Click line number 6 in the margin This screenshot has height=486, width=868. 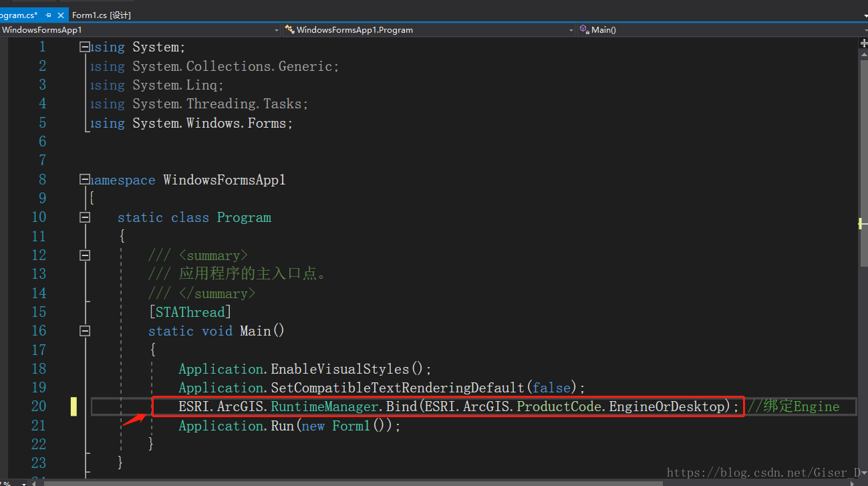(x=43, y=142)
